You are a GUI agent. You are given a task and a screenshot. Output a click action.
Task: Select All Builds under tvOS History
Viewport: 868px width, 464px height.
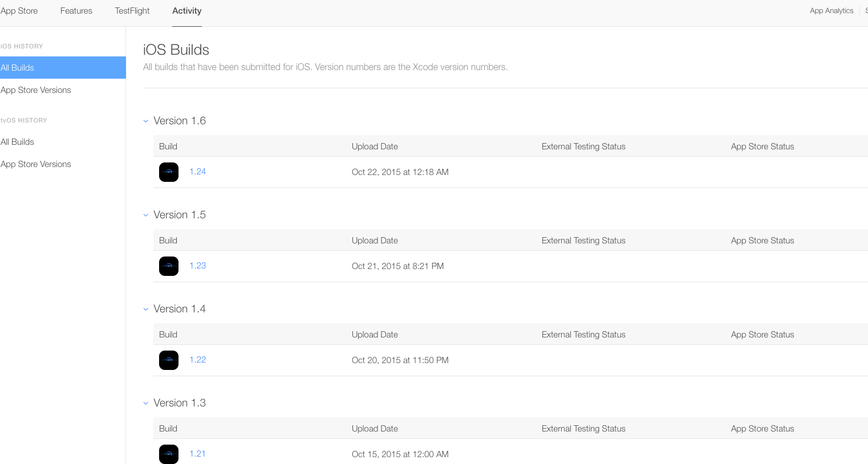pos(18,142)
